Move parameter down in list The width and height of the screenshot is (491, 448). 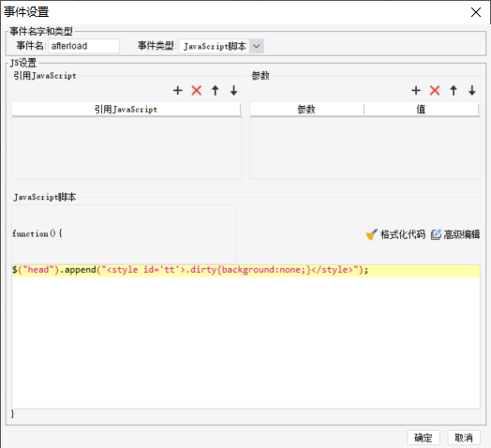[x=472, y=91]
